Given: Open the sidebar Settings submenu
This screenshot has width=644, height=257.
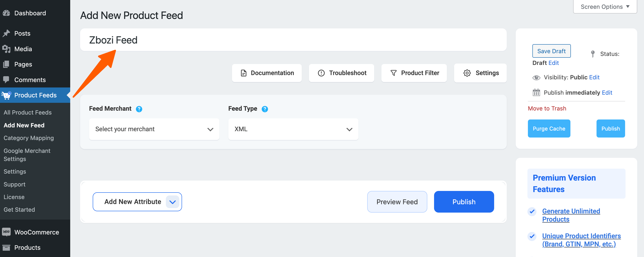Looking at the screenshot, I should tap(15, 172).
